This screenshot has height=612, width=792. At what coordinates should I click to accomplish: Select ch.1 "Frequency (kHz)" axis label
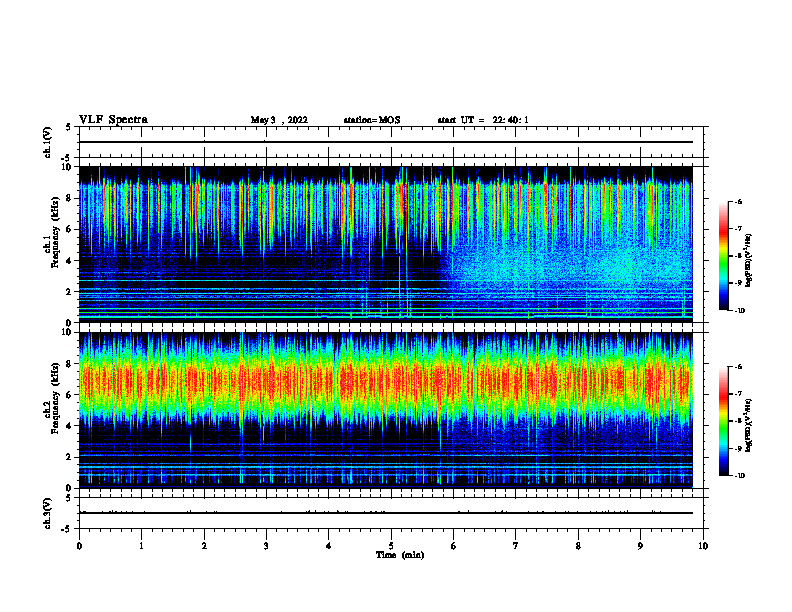(55, 232)
